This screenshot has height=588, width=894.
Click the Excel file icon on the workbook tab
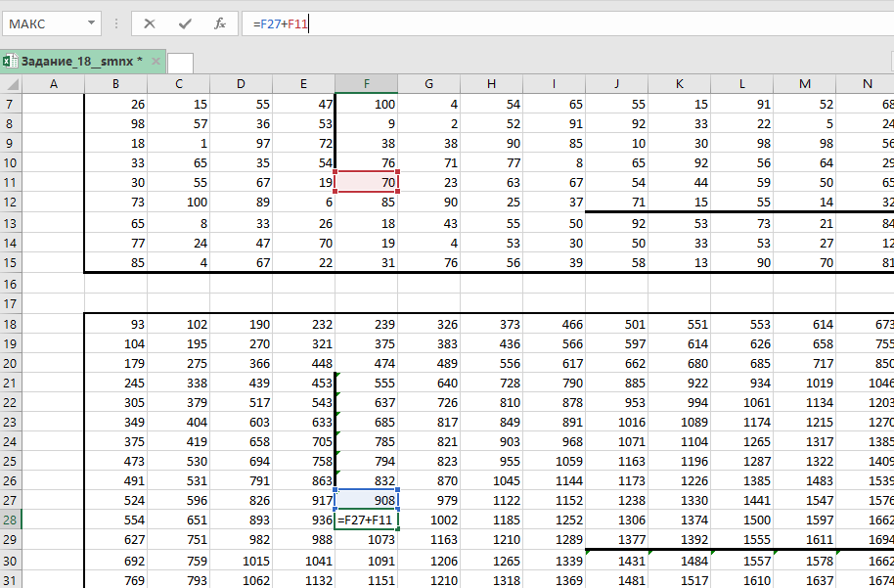[9, 62]
